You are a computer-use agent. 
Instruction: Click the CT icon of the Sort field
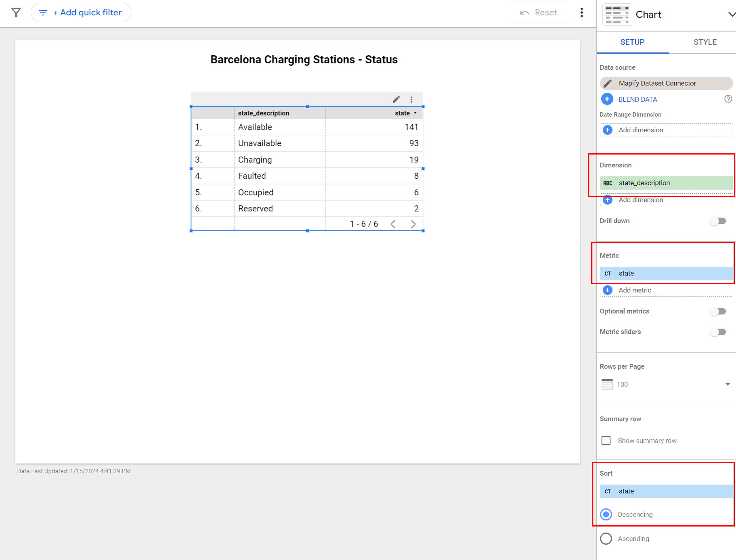tap(608, 491)
